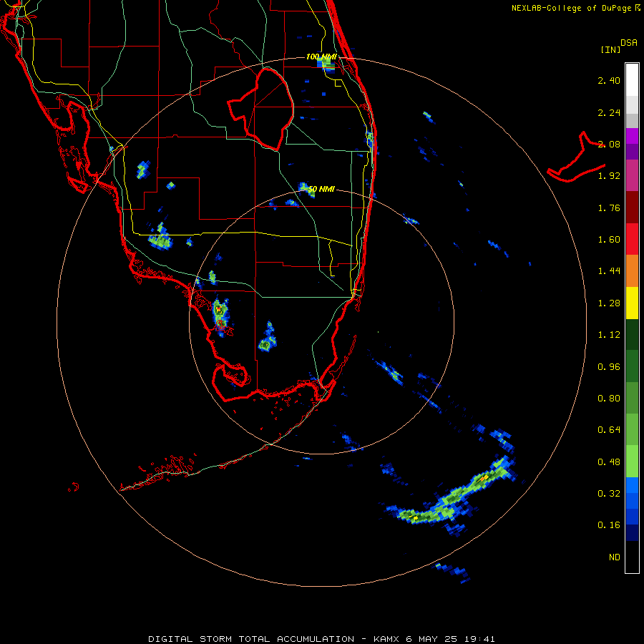Click the 1.12 legend value
The height and width of the screenshot is (644, 644).
click(x=609, y=335)
